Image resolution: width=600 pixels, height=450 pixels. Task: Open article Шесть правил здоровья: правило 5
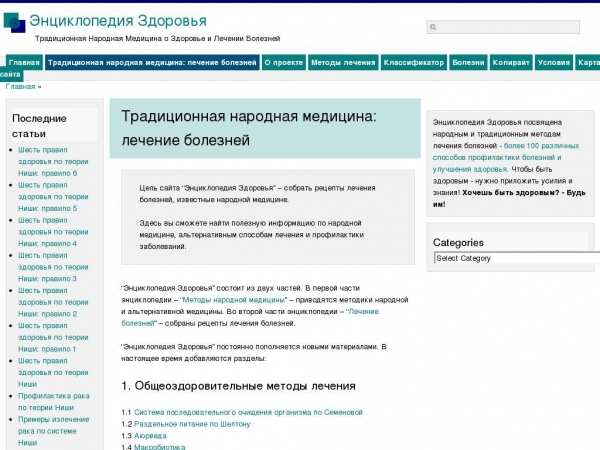pos(53,197)
